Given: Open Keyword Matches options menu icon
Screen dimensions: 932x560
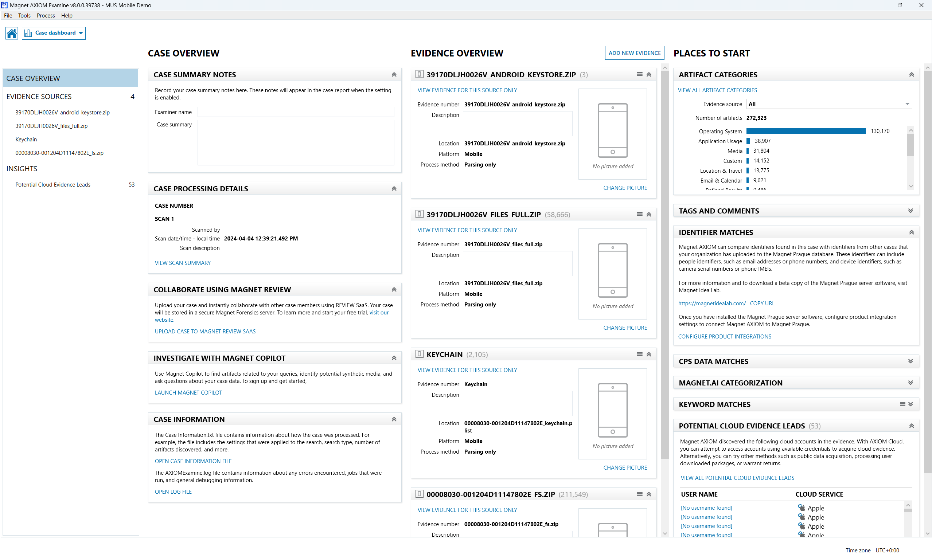Looking at the screenshot, I should coord(902,404).
